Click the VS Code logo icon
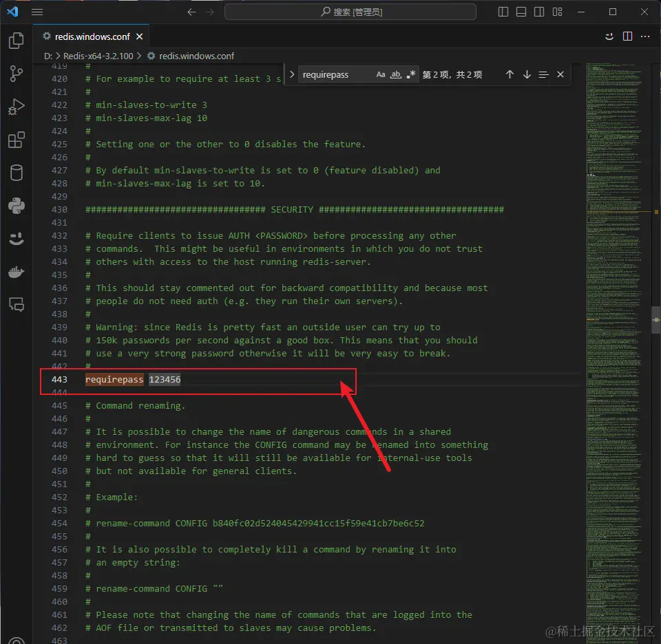This screenshot has height=644, width=661. pos(12,12)
